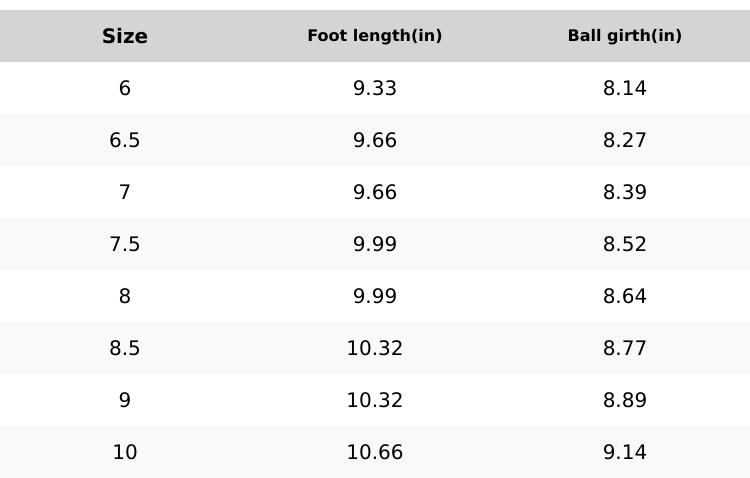Click foot length value for size 9

(375, 401)
